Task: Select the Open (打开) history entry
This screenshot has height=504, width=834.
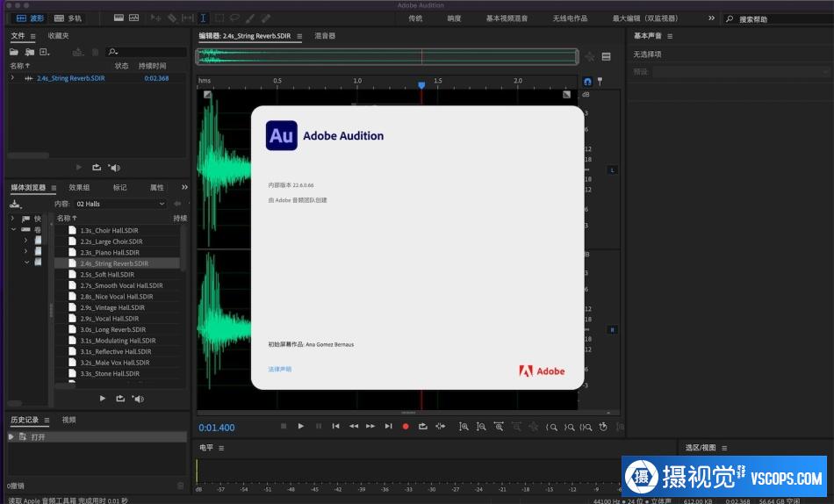Action: (x=97, y=437)
